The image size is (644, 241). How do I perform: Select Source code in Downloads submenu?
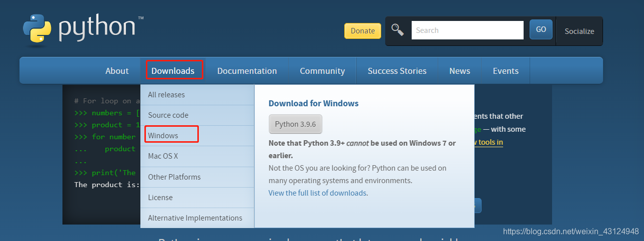coord(197,115)
